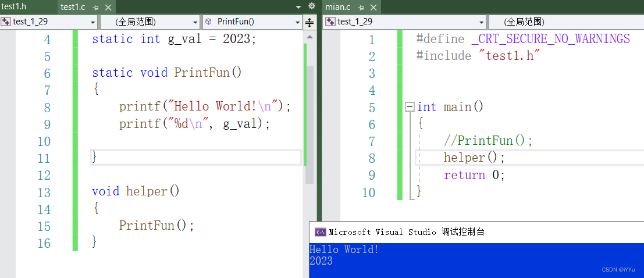Click the '#define _CRT_SECURE_NO_WARNINGS' line
644x278 pixels.
[x=523, y=39]
